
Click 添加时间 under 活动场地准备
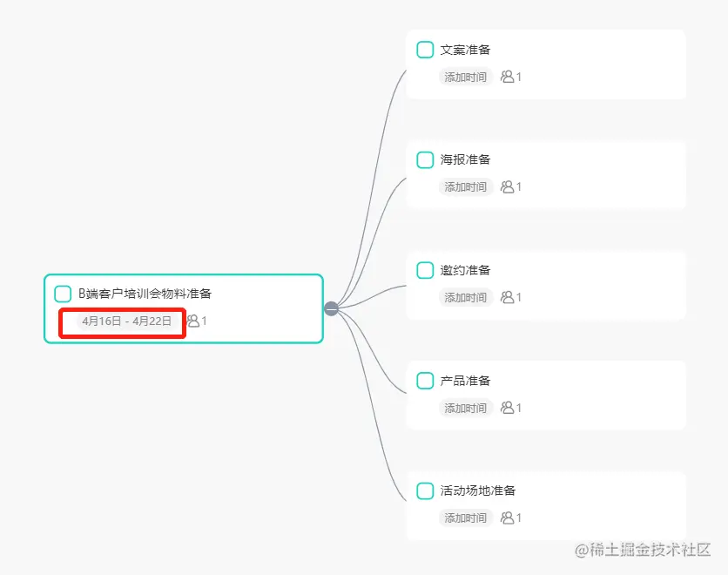click(466, 517)
